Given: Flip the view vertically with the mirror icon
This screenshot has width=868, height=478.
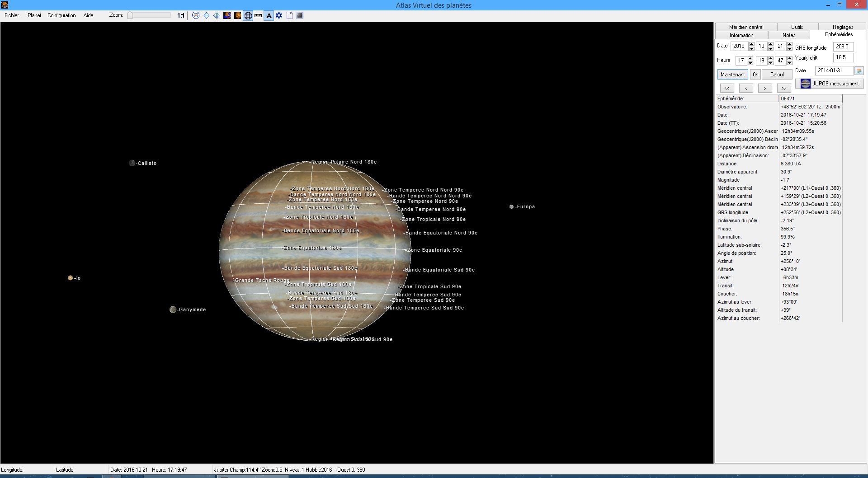Looking at the screenshot, I should click(206, 15).
